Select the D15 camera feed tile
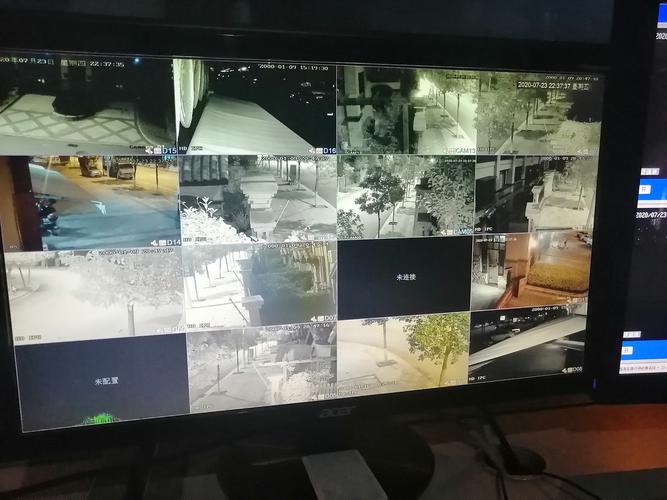This screenshot has height=500, width=667. point(87,106)
